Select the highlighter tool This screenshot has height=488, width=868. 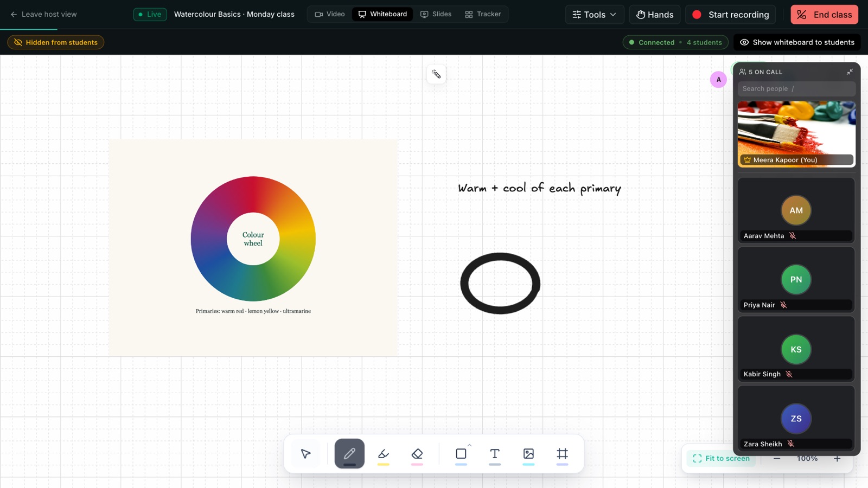point(384,454)
